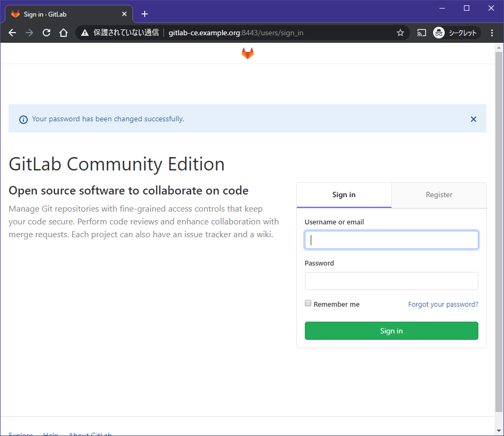Screen dimensions: 504x436
Task: Click 'Open source software to collaborate on code'
Action: click(x=129, y=191)
